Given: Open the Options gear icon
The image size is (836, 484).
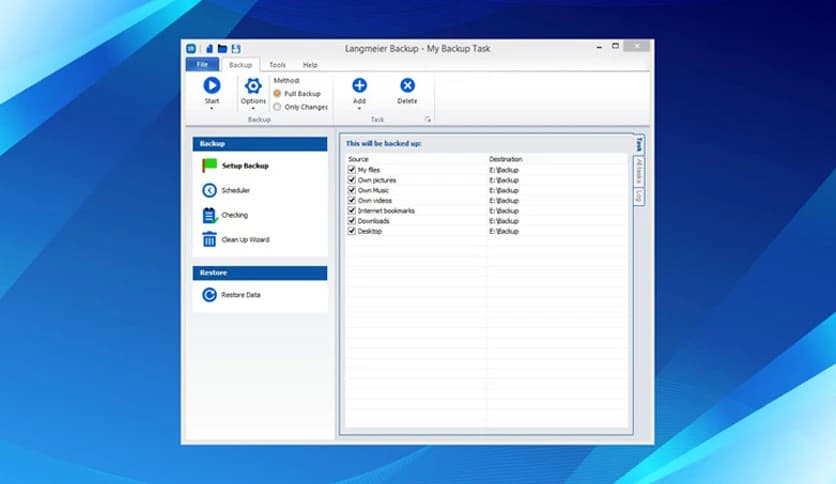Looking at the screenshot, I should click(253, 86).
